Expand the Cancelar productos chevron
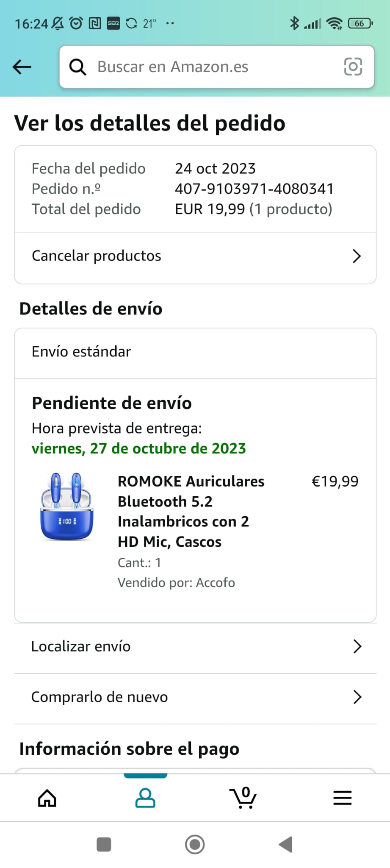 tap(357, 256)
